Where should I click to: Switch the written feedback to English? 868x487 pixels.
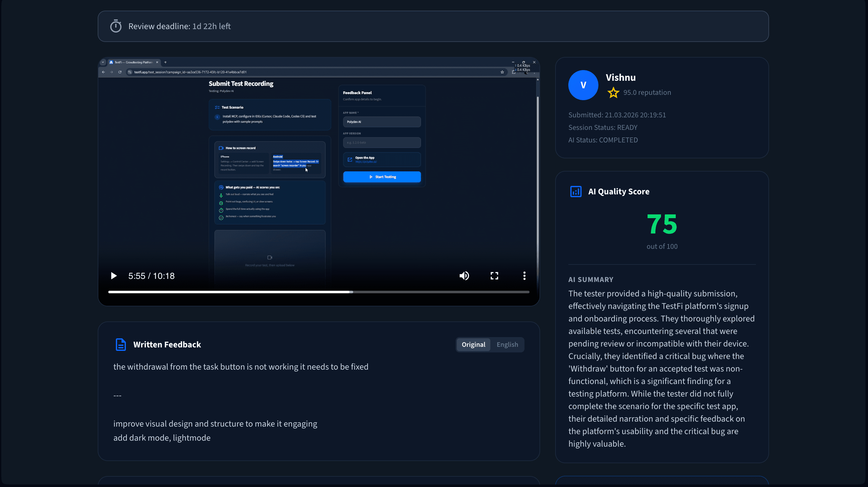tap(507, 344)
